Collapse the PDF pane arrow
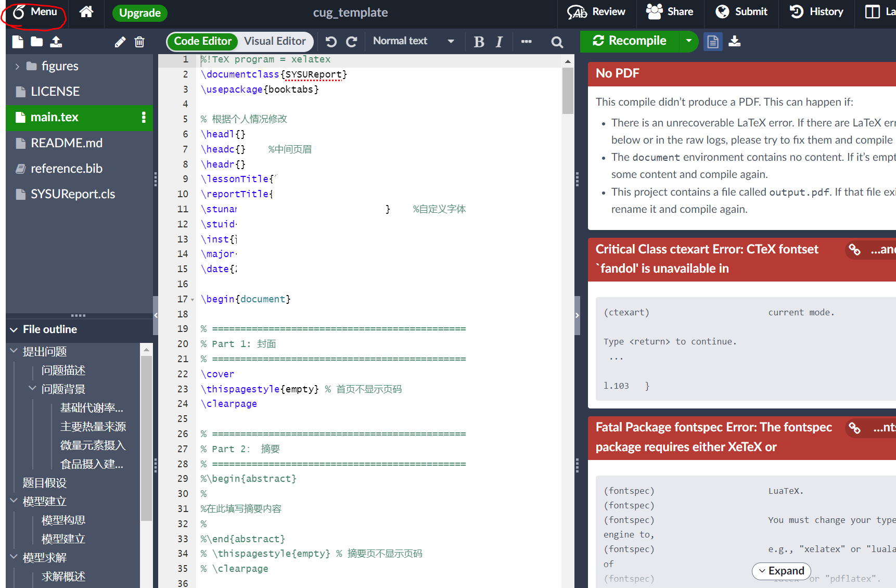Screen dimensions: 896x588 (577, 315)
